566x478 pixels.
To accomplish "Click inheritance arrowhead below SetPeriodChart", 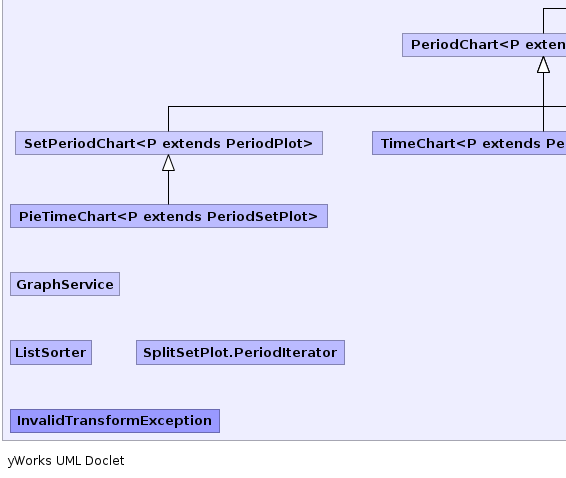I will point(169,163).
